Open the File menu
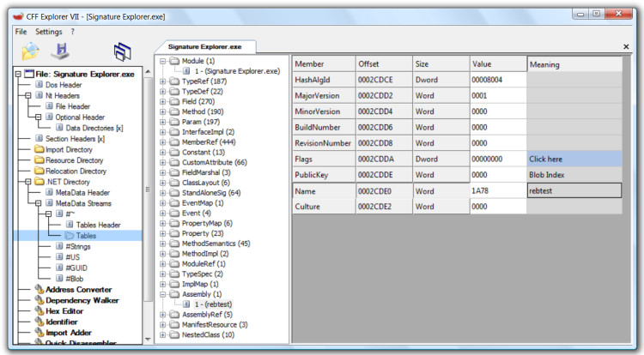Screen dimensions: 644x355 pos(21,32)
